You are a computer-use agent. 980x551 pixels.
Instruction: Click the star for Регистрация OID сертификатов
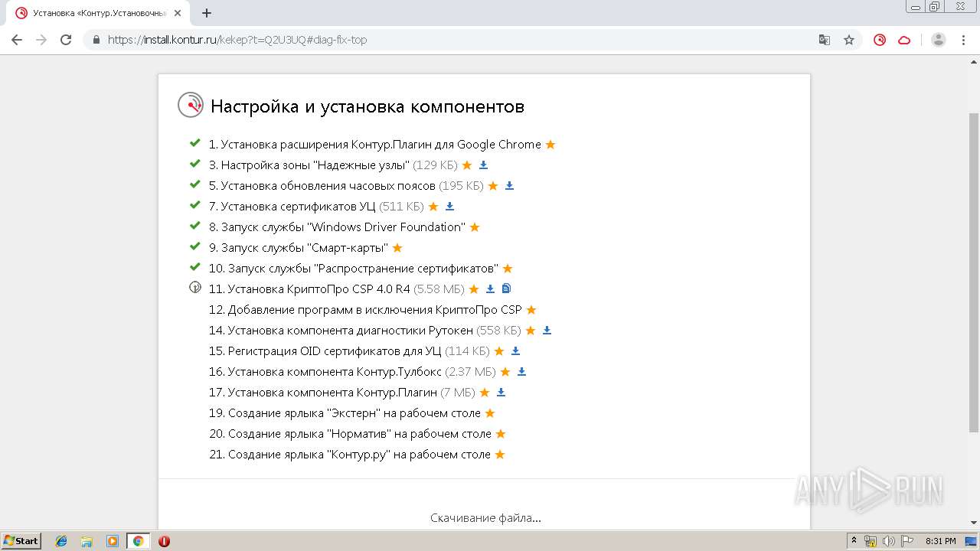pos(499,351)
